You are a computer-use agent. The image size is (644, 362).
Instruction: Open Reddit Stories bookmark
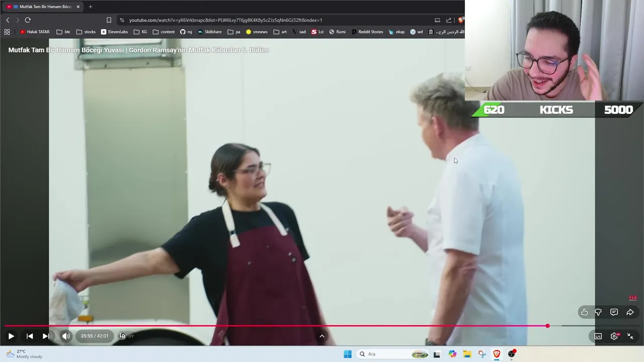[367, 32]
